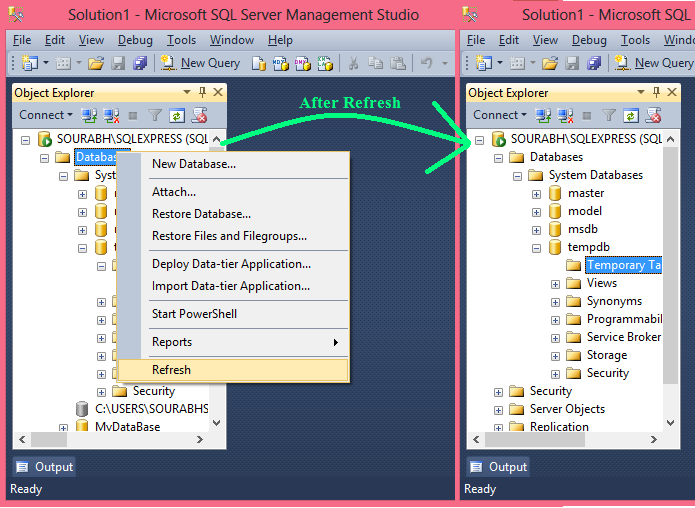695x508 pixels.
Task: Click vertical scrollbar in right Object Explorer
Action: click(x=671, y=265)
